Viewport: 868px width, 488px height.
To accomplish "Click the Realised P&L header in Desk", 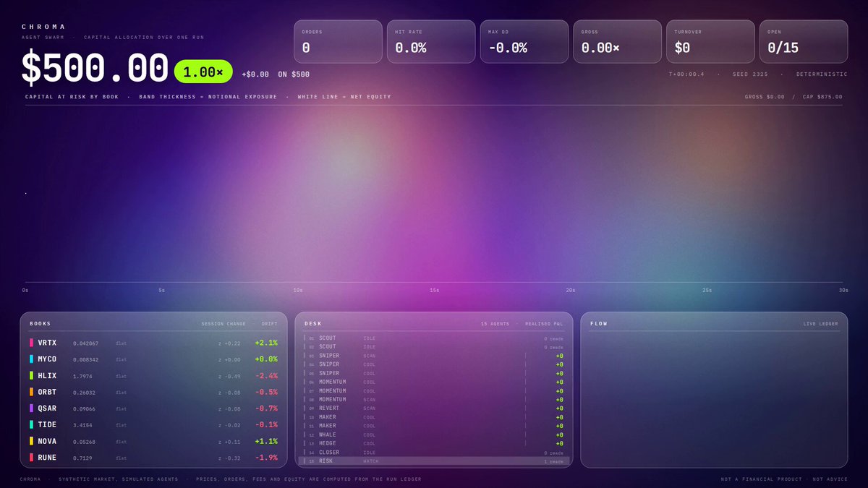I will point(544,324).
